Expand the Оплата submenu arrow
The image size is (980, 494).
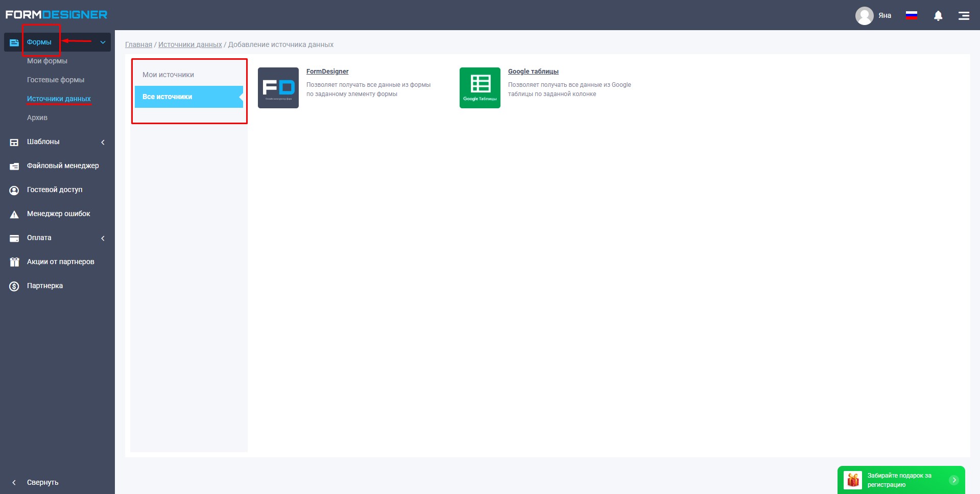pyautogui.click(x=103, y=238)
